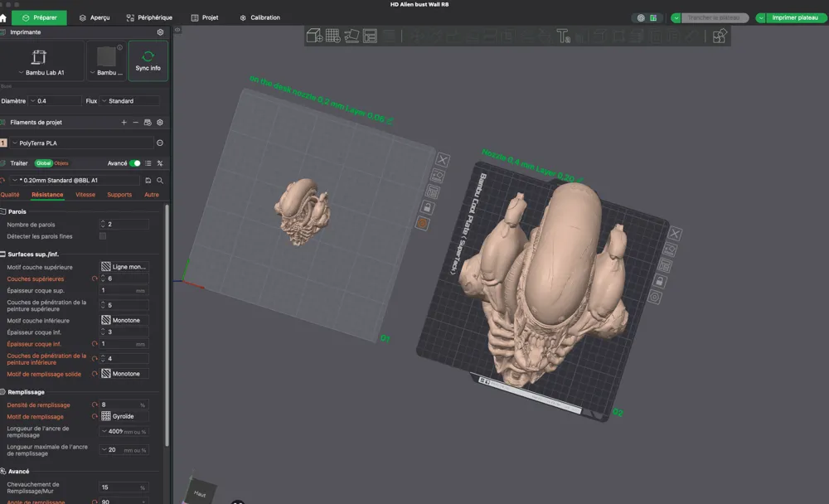The height and width of the screenshot is (504, 829).
Task: Open the Diamètre 0.4 nozzle dropdown
Action: (x=56, y=101)
